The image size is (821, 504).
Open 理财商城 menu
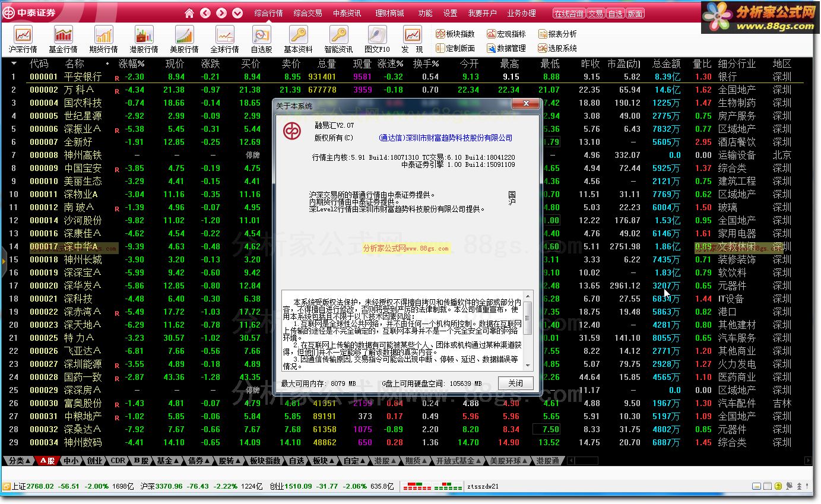pos(389,13)
